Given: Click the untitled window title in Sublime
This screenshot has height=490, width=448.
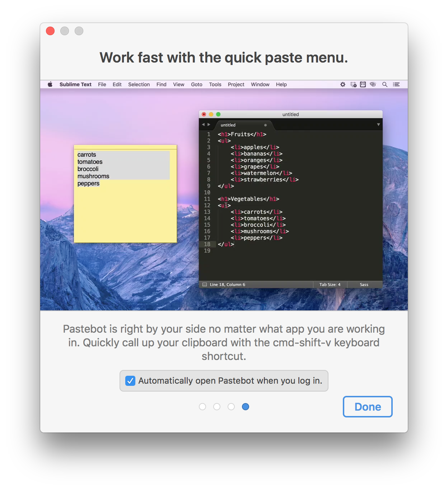Looking at the screenshot, I should click(290, 114).
